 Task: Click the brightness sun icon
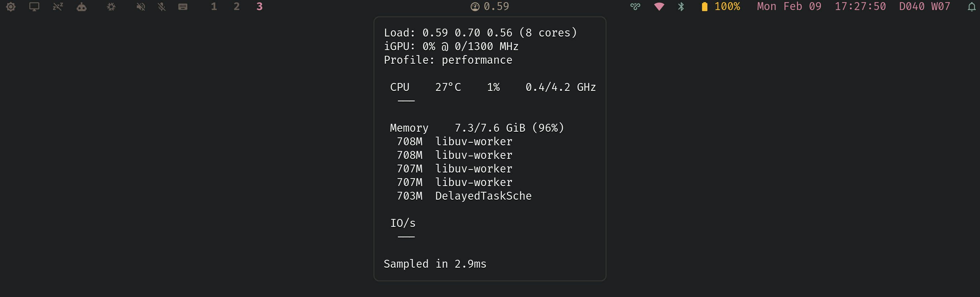click(11, 7)
